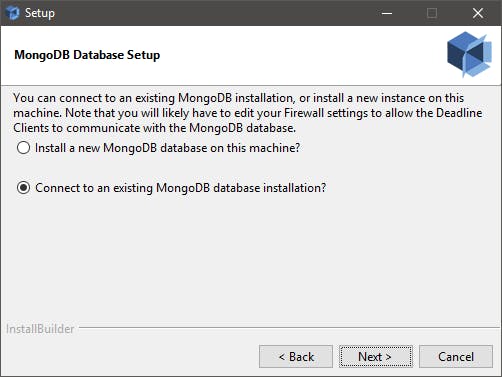Minimize the Setup window

[387, 13]
